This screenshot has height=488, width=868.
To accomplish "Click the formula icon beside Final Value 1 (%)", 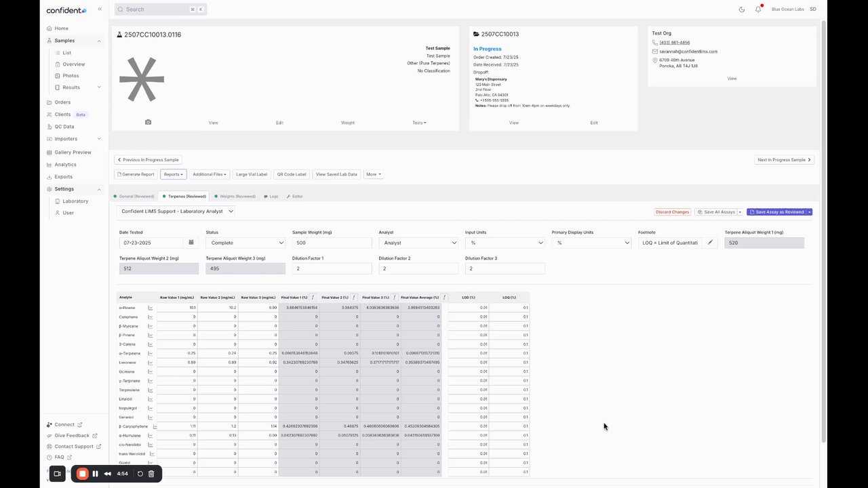I will coord(313,298).
